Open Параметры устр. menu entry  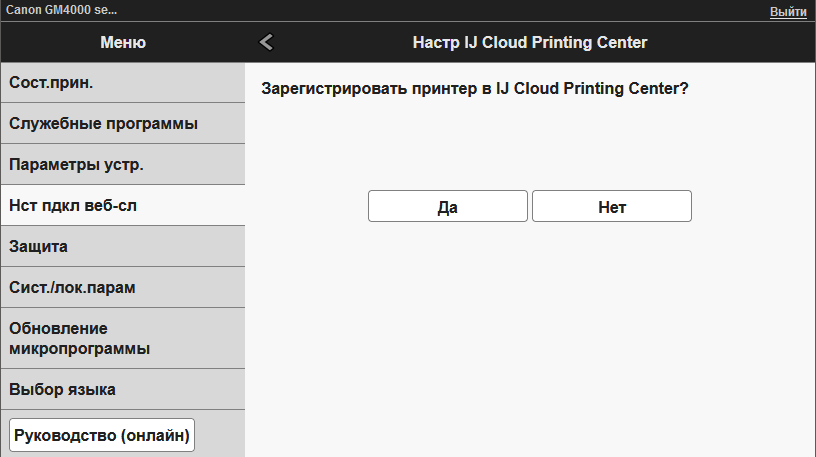122,164
